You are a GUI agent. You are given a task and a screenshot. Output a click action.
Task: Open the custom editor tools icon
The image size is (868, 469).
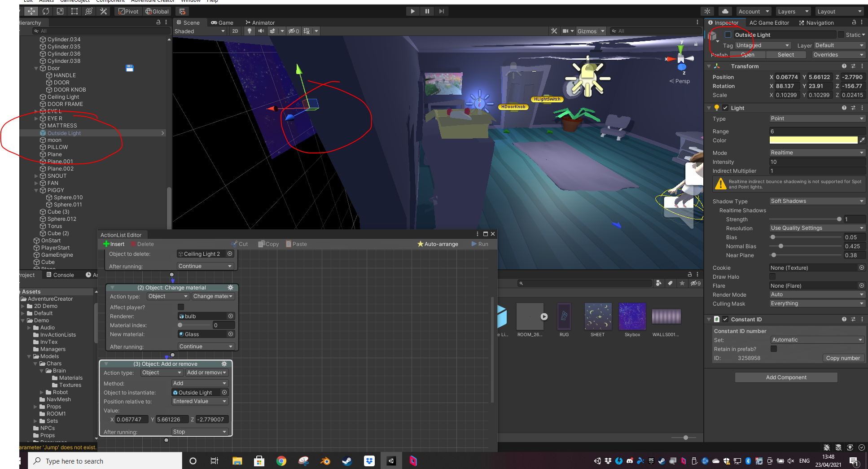[x=103, y=11]
